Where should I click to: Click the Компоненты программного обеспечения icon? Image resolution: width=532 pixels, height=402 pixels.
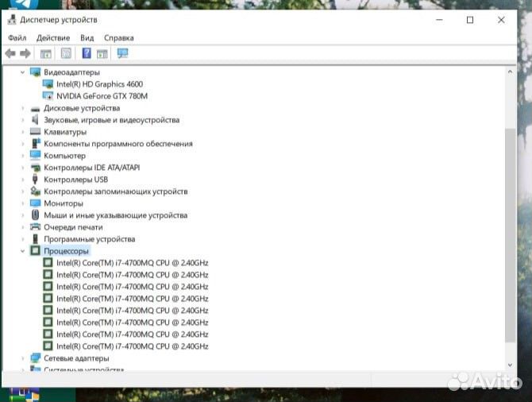(x=36, y=143)
